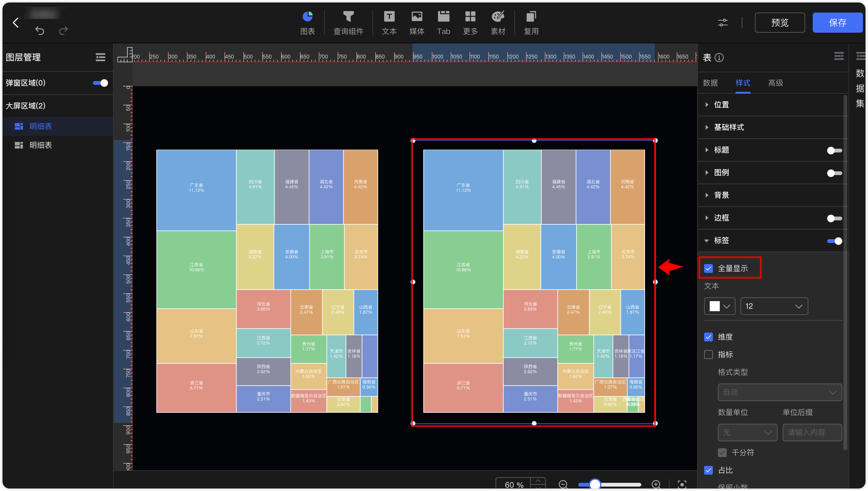Click the properties panel scrollbar

(x=845, y=273)
